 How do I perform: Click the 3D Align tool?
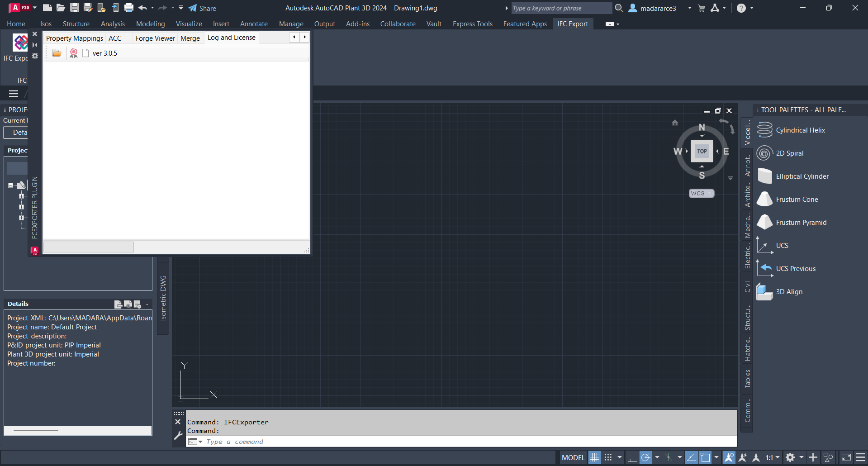click(789, 292)
